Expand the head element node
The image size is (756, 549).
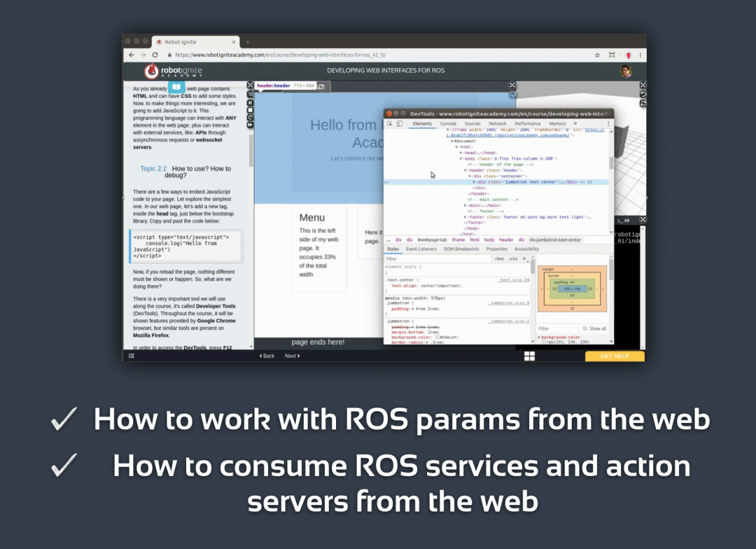(x=461, y=153)
